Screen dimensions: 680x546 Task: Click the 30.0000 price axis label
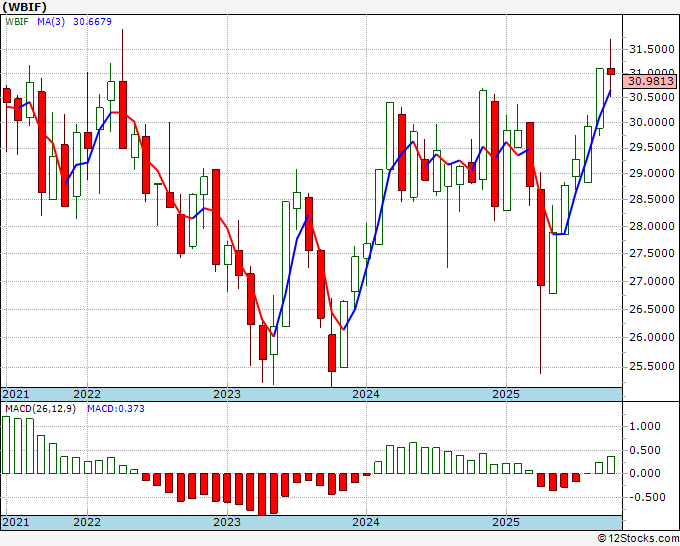point(652,122)
